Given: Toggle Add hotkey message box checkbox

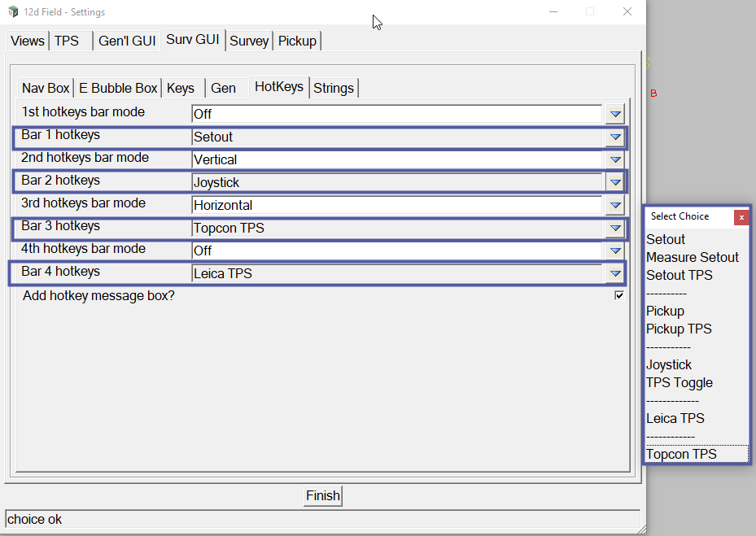Looking at the screenshot, I should 619,295.
